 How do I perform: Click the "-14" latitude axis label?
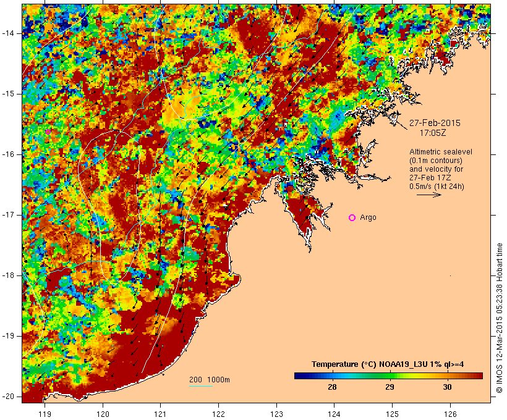(x=7, y=33)
